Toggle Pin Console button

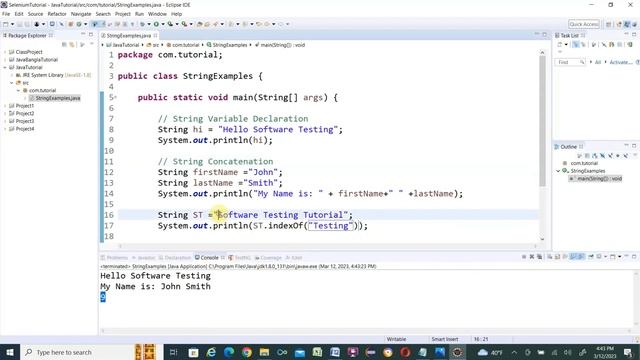pos(591,257)
